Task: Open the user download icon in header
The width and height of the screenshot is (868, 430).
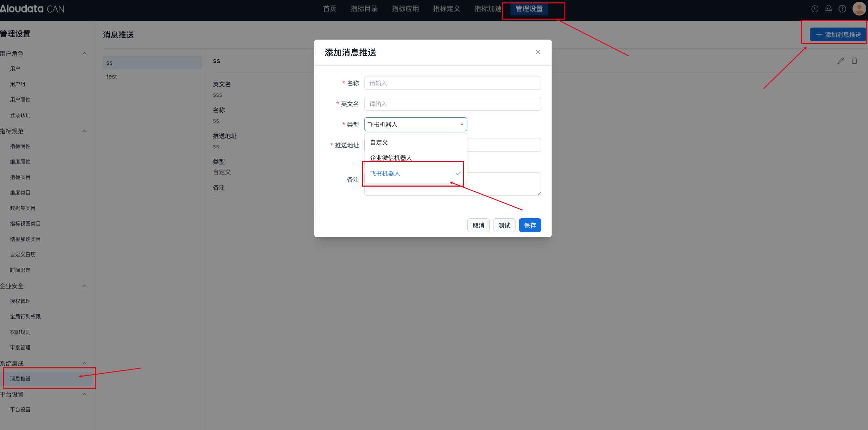Action: 828,9
